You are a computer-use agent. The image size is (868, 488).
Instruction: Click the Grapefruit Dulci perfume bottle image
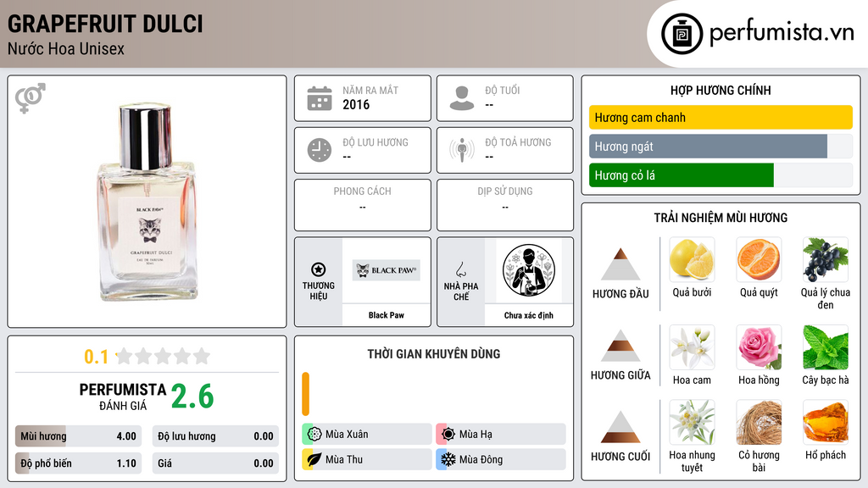tap(147, 202)
